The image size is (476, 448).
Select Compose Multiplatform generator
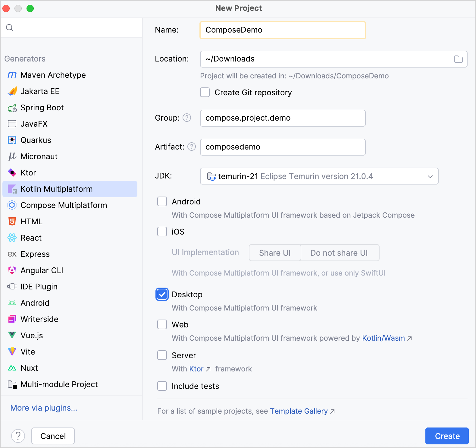coord(70,205)
